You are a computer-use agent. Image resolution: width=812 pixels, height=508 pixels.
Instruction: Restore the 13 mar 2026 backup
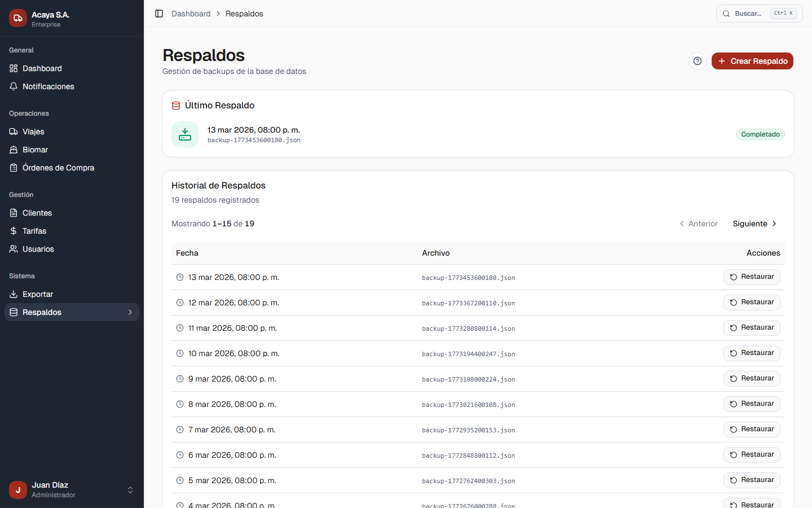752,277
